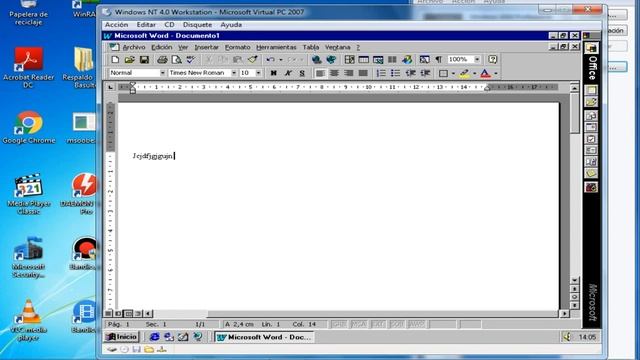The image size is (640, 360).
Task: Open the Tables and Borders toolbar
Action: pos(349,60)
